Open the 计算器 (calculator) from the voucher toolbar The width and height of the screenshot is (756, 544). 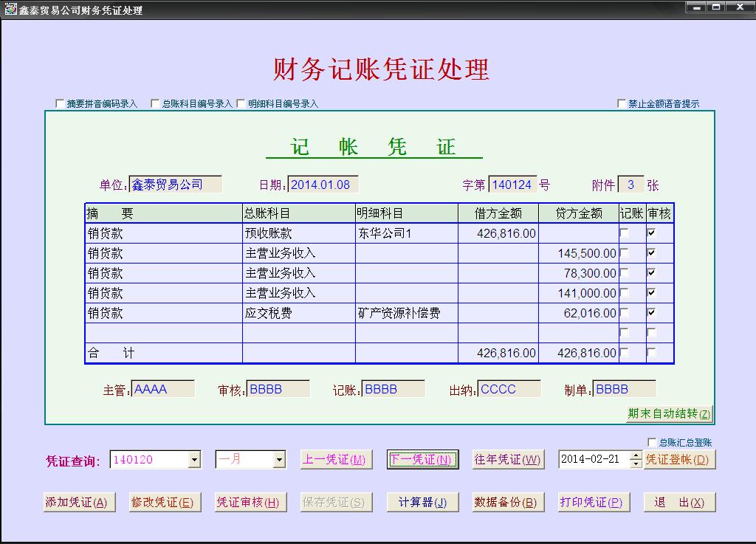pyautogui.click(x=422, y=500)
